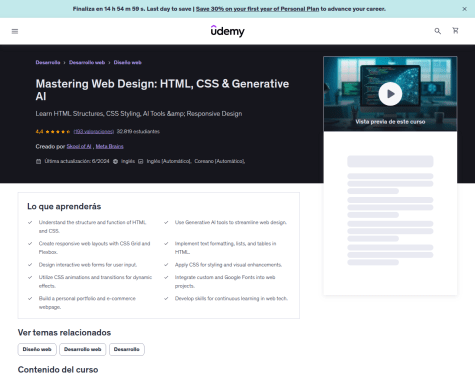Select the Desarrollo web topic tag
Screen dimensions: 475x380
pos(83,349)
